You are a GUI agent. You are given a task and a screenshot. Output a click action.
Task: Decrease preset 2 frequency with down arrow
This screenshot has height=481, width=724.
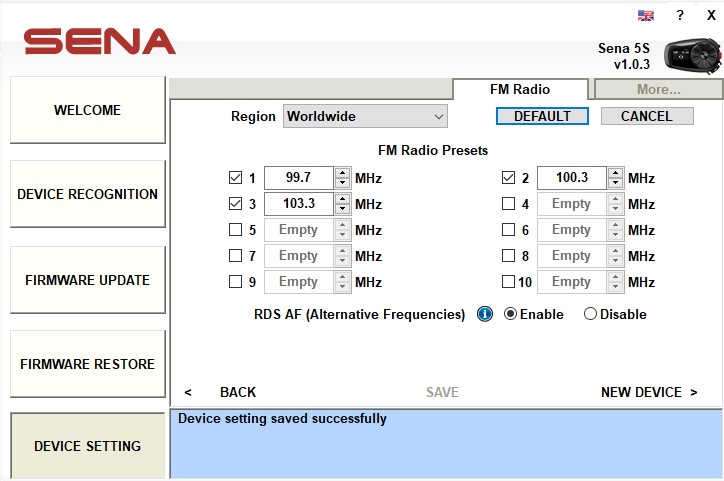point(615,184)
